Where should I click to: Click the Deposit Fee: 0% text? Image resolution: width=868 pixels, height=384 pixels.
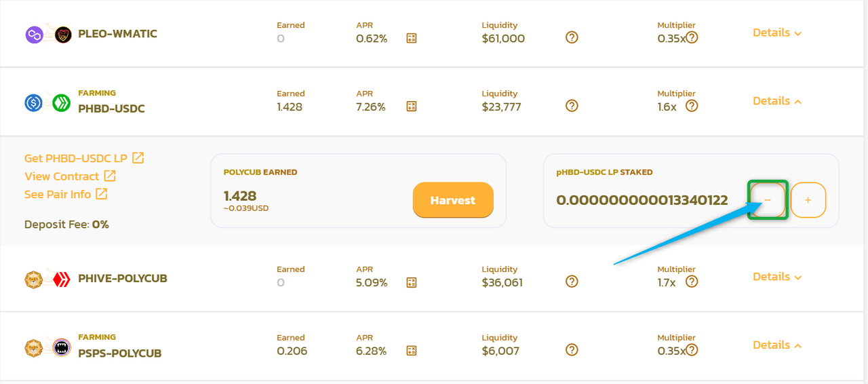coord(66,225)
